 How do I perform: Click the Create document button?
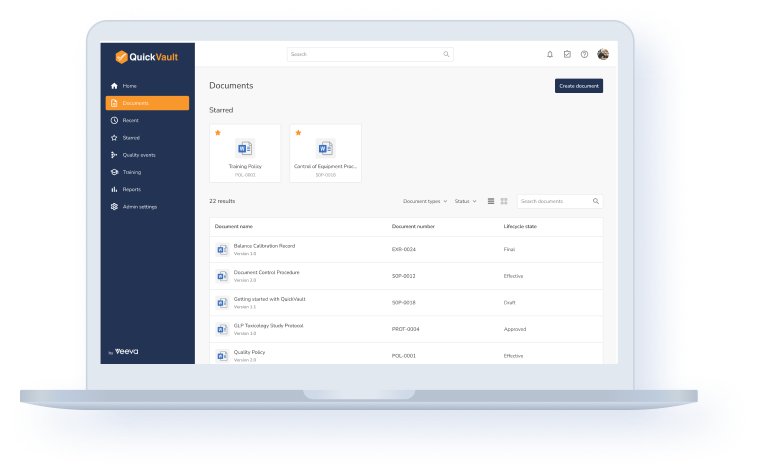pos(579,86)
